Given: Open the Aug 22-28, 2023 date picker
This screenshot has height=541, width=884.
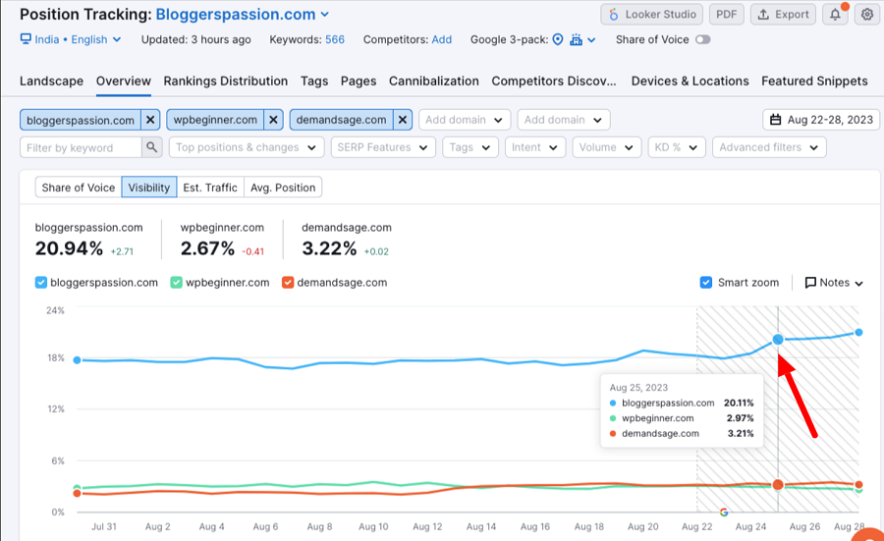Looking at the screenshot, I should pyautogui.click(x=821, y=120).
